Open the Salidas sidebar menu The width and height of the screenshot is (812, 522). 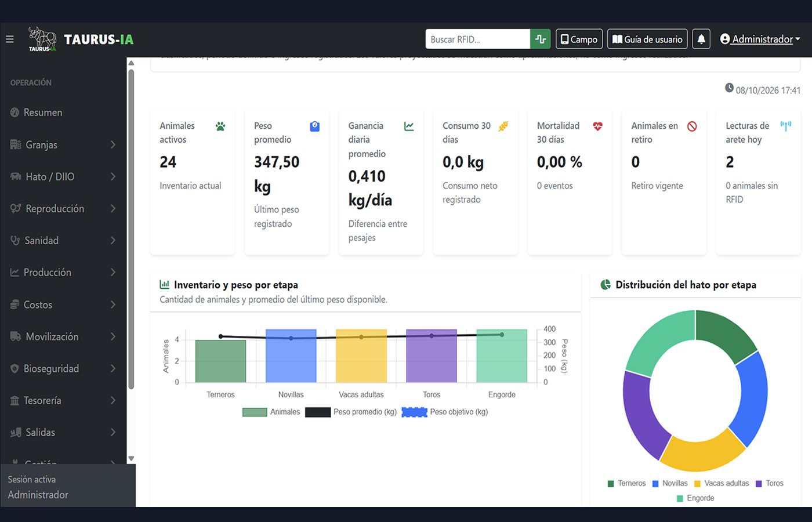click(x=63, y=432)
